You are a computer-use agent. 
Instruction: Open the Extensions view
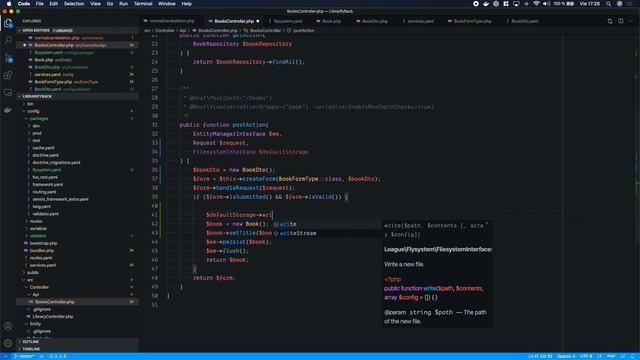coord(8,75)
